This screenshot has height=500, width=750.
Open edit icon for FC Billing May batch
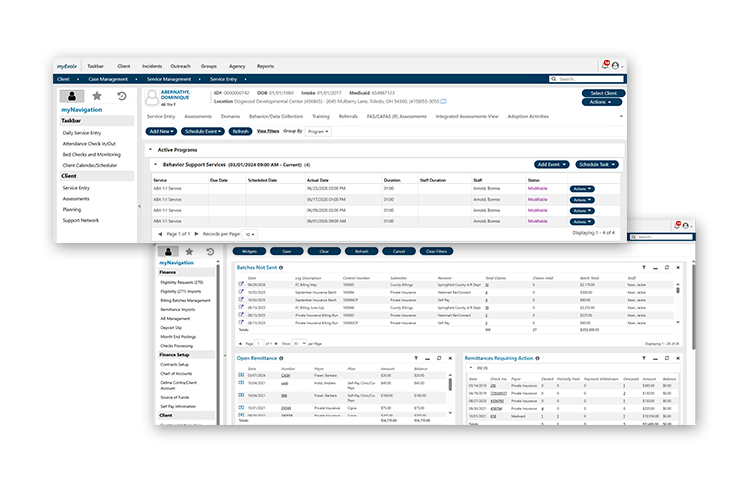(x=241, y=284)
